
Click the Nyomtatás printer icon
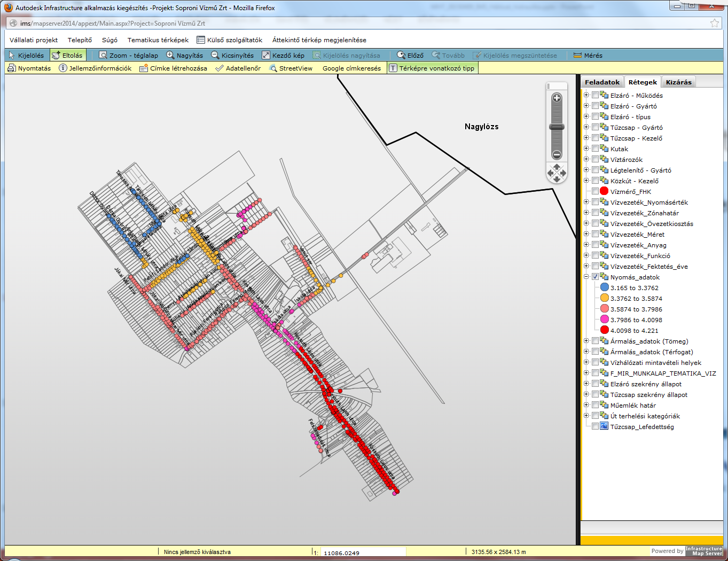11,68
